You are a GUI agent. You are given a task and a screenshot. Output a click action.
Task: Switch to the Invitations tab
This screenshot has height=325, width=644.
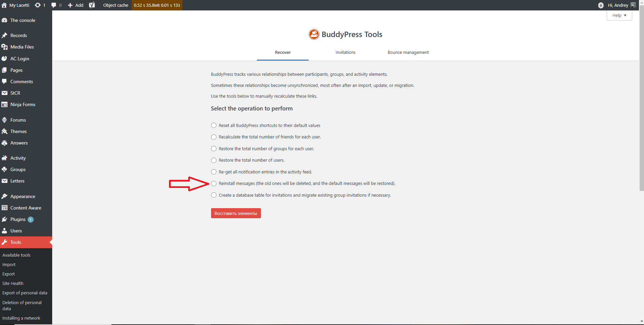pos(345,53)
